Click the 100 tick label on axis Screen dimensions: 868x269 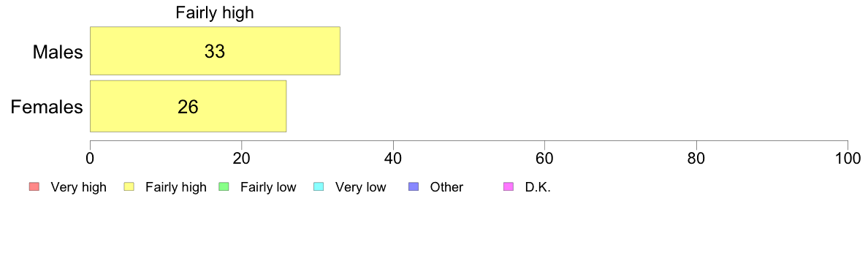[848, 159]
